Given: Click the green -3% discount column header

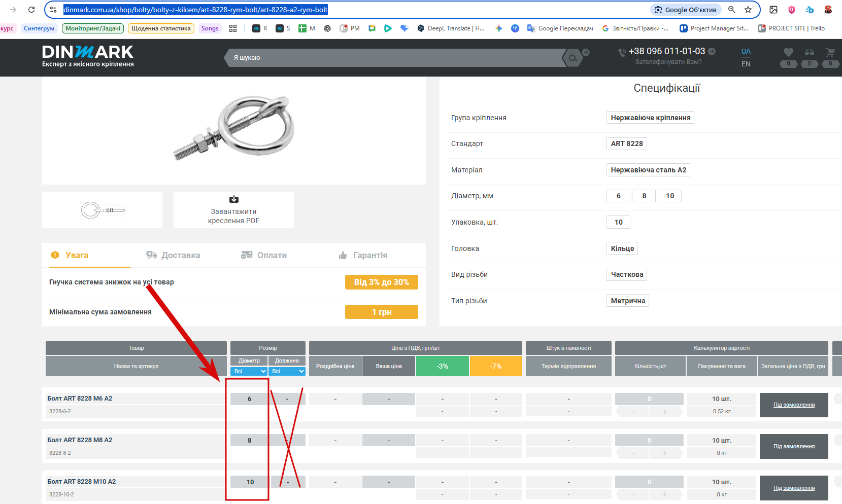Looking at the screenshot, I should 443,366.
